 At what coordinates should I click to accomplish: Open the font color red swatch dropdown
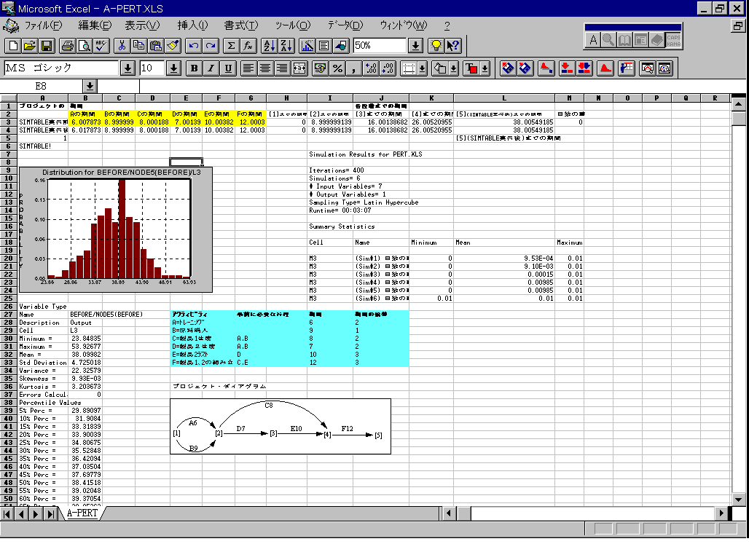[483, 68]
